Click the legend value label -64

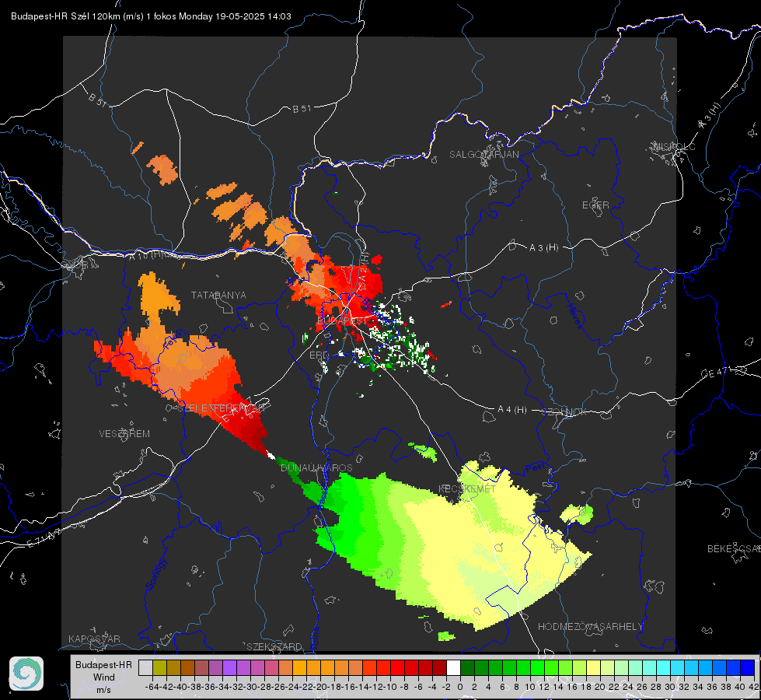click(152, 687)
